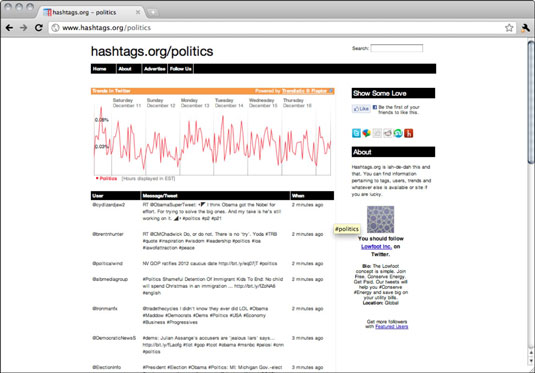Image resolution: width=535 pixels, height=373 pixels.
Task: Open the Featured Users link
Action: [x=392, y=327]
